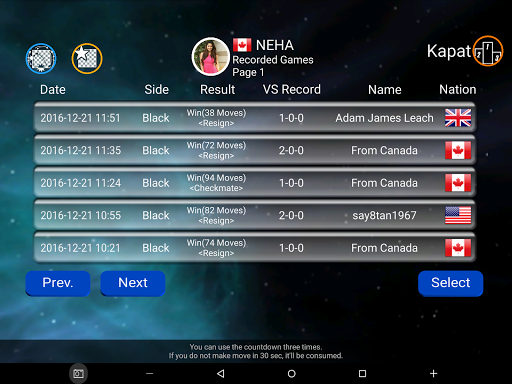Tap Canada flag in the 11:35 row
512x384 pixels.
pos(458,150)
